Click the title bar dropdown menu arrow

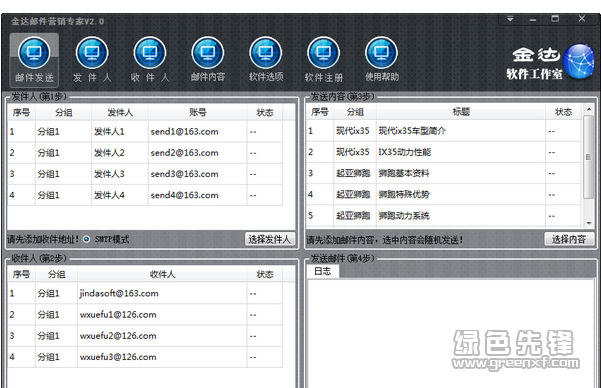[510, 19]
